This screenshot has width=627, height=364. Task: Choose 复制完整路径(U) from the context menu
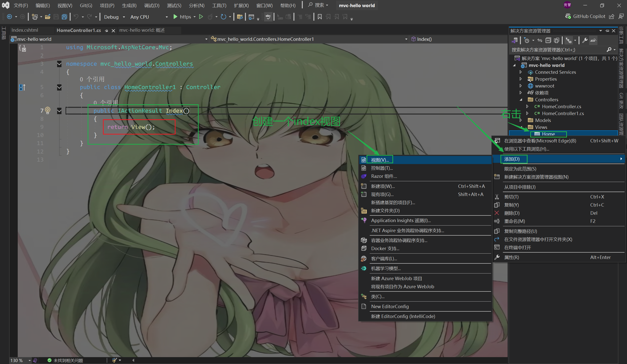[559, 231]
